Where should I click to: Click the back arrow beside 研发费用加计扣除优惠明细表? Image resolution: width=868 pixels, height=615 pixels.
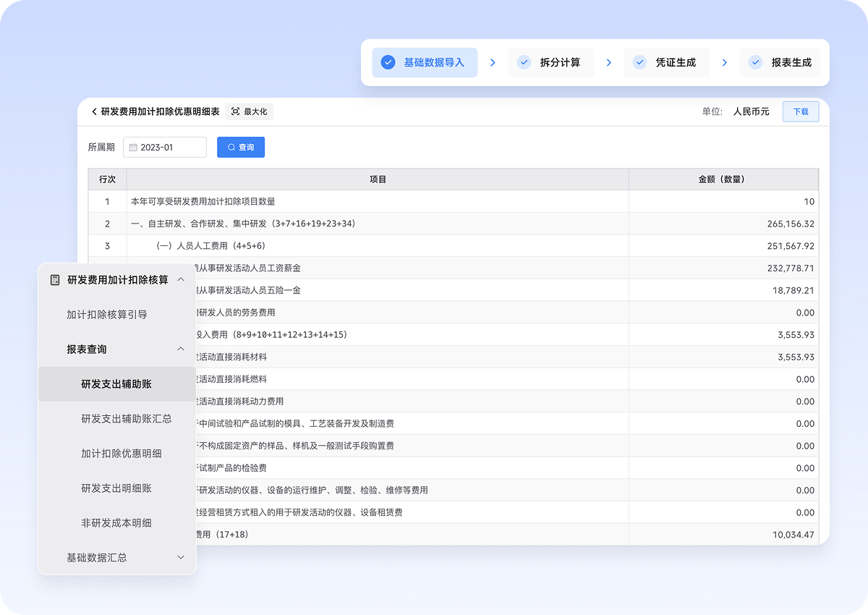[94, 112]
